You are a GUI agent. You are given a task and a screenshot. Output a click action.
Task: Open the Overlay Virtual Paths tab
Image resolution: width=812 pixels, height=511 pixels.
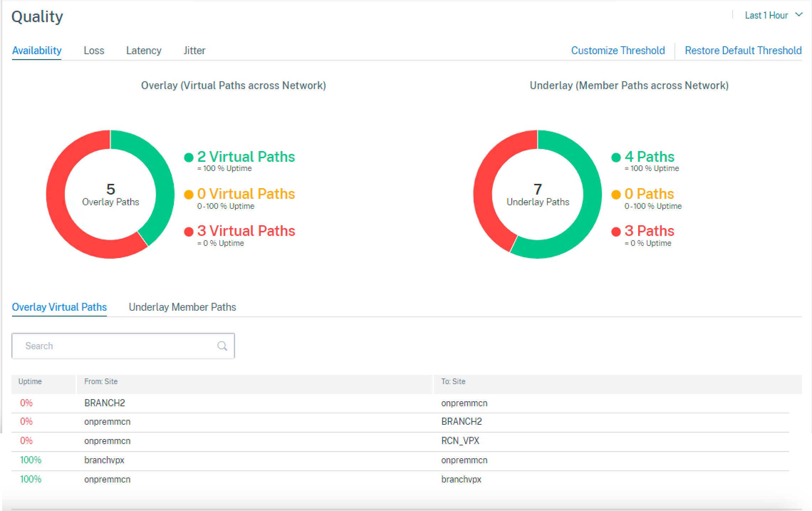59,307
